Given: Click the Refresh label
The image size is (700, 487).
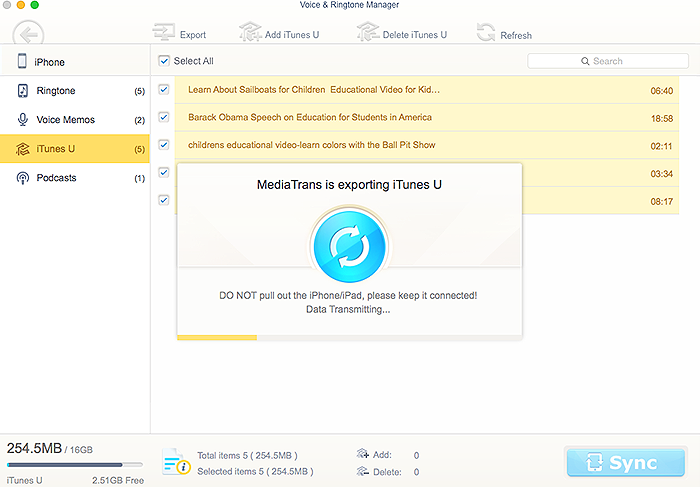Looking at the screenshot, I should coord(516,35).
